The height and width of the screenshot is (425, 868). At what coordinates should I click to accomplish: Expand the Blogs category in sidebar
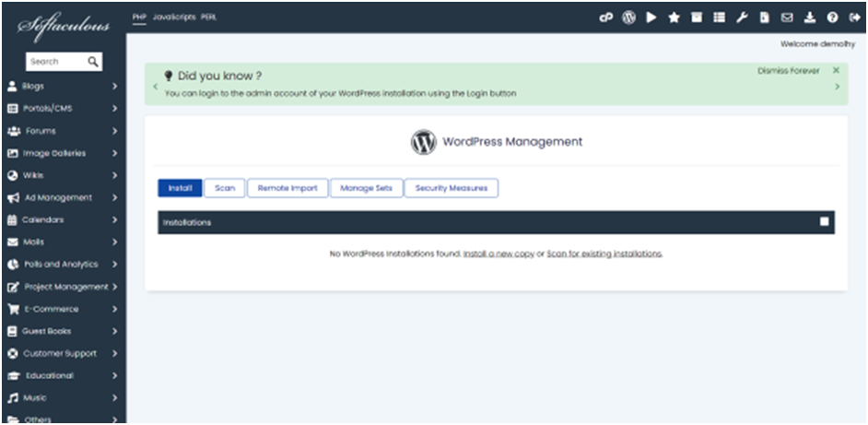coord(63,87)
